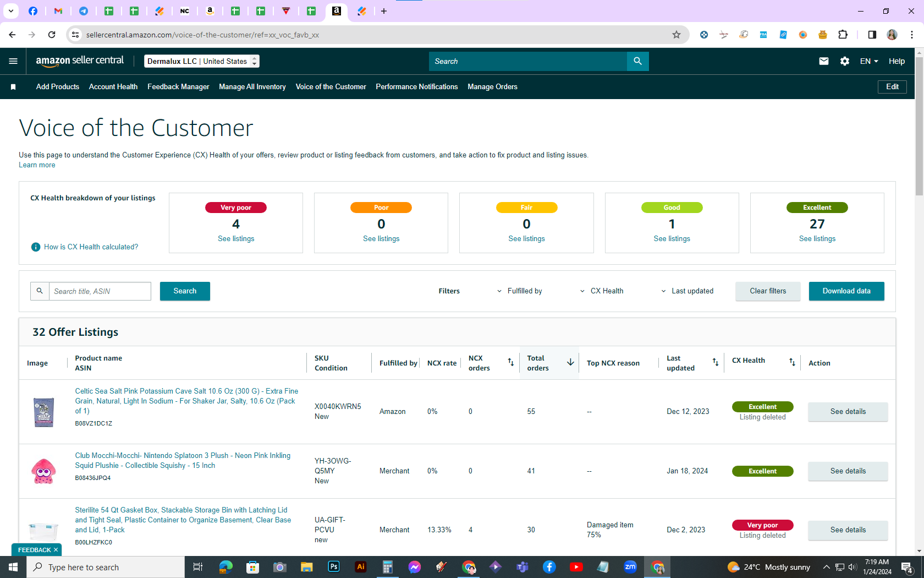The height and width of the screenshot is (578, 924).
Task: Focus the Seller Central header search box
Action: [x=527, y=61]
